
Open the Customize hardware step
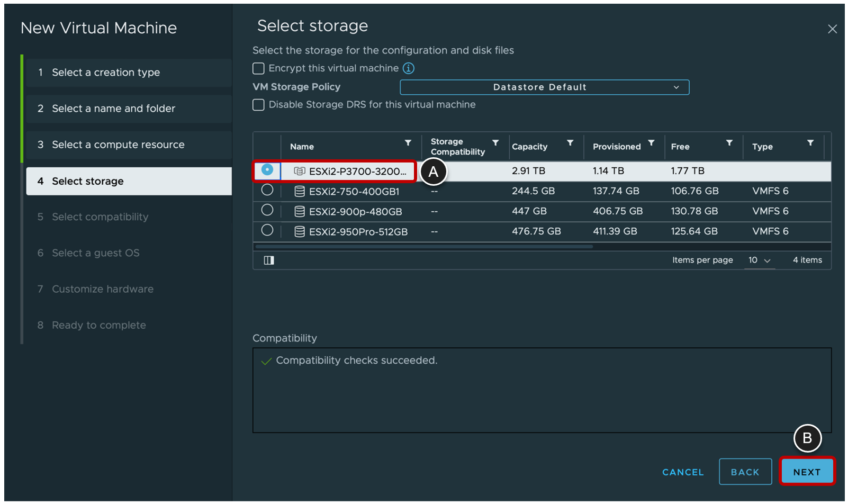pos(102,289)
